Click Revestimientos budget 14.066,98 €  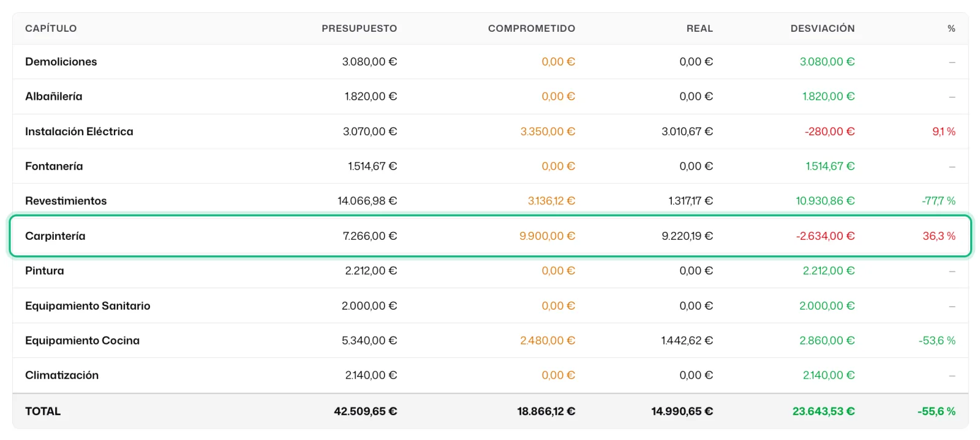(x=367, y=201)
